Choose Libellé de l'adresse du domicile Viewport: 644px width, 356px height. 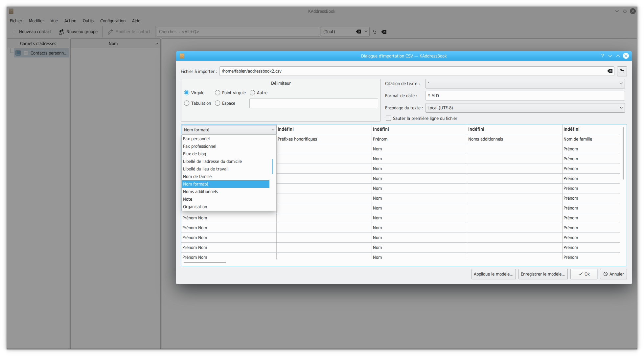point(226,162)
